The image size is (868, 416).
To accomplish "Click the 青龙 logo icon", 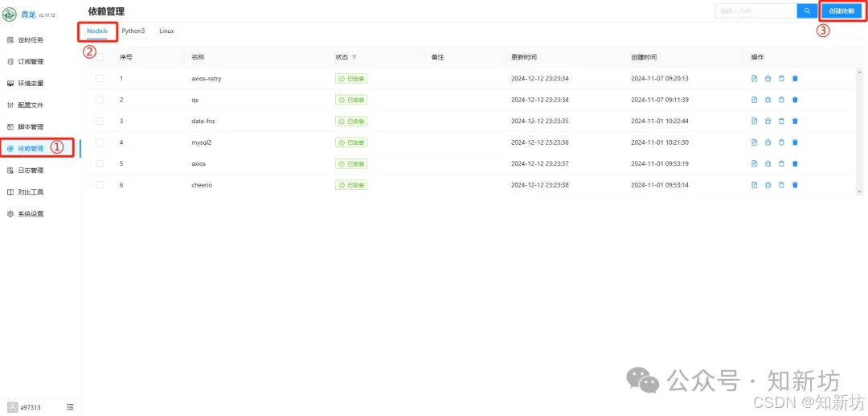I will 10,14.
